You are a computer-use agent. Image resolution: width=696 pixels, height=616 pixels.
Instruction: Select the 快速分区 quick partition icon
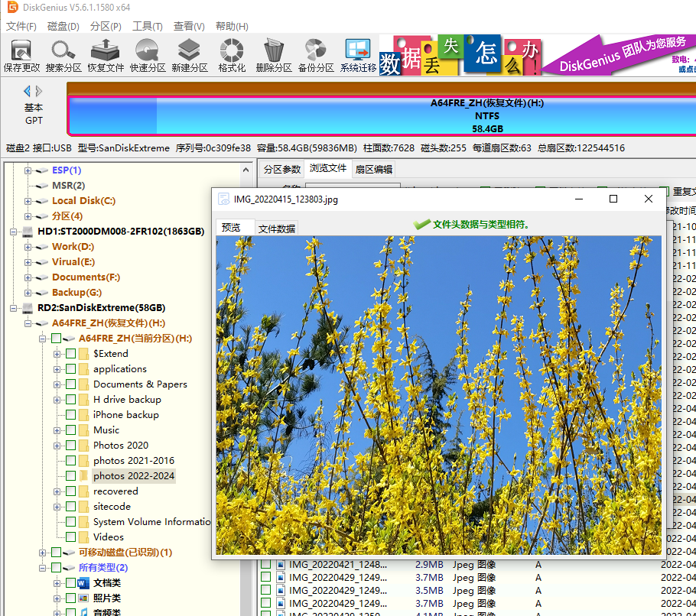point(148,56)
